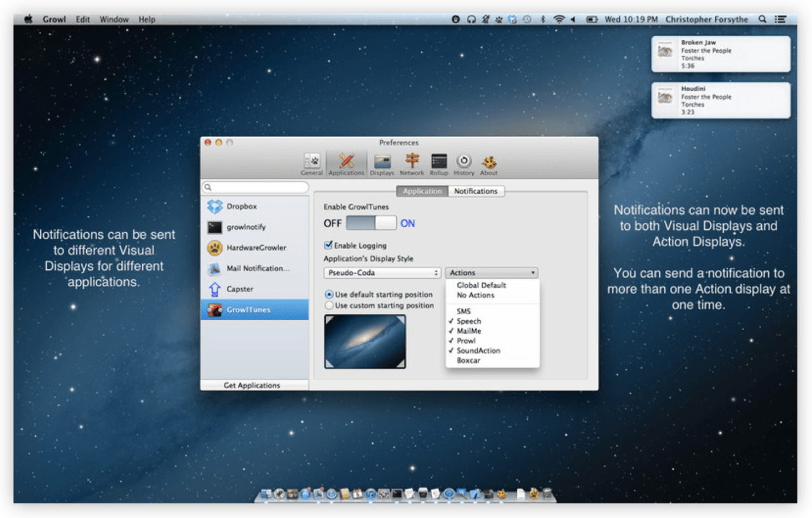Select Use custom starting position

pos(329,305)
